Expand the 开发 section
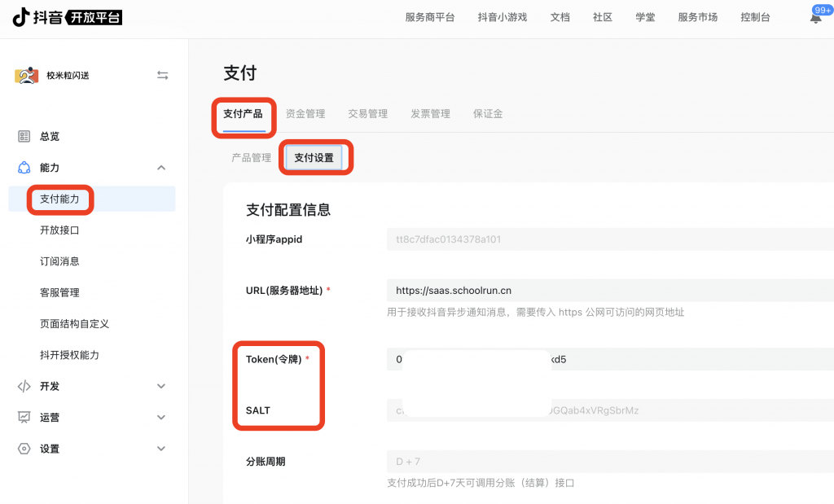 [x=160, y=386]
